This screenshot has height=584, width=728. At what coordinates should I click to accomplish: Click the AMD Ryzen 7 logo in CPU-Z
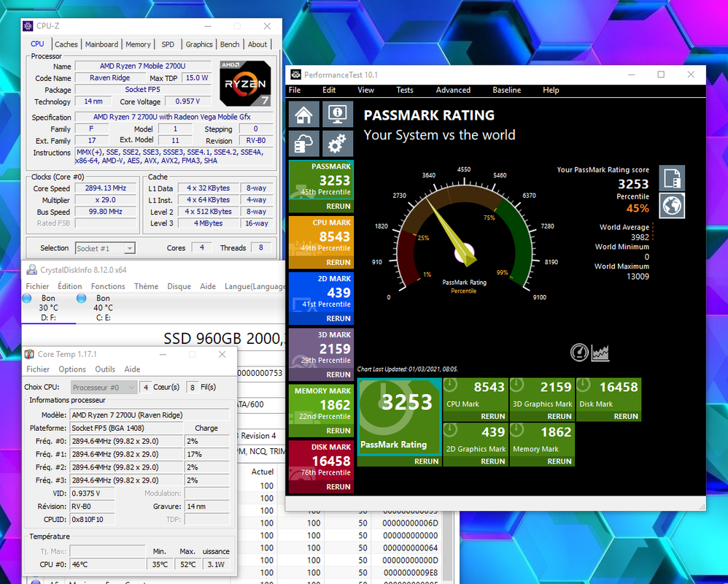tap(245, 84)
